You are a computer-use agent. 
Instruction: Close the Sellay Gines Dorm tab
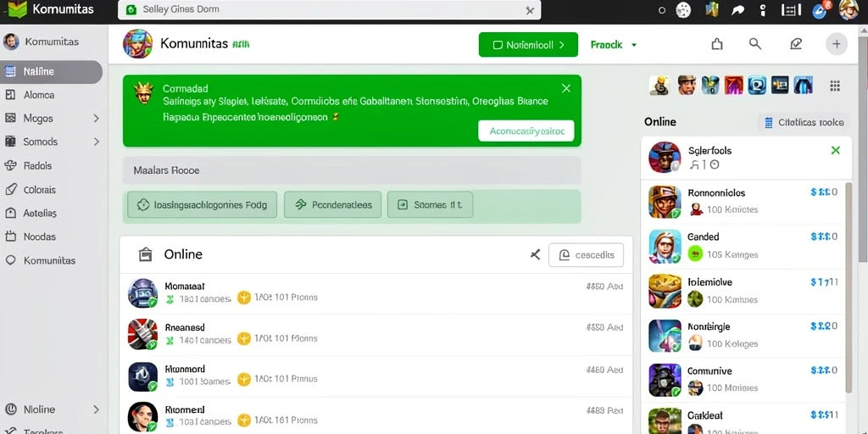tap(530, 10)
